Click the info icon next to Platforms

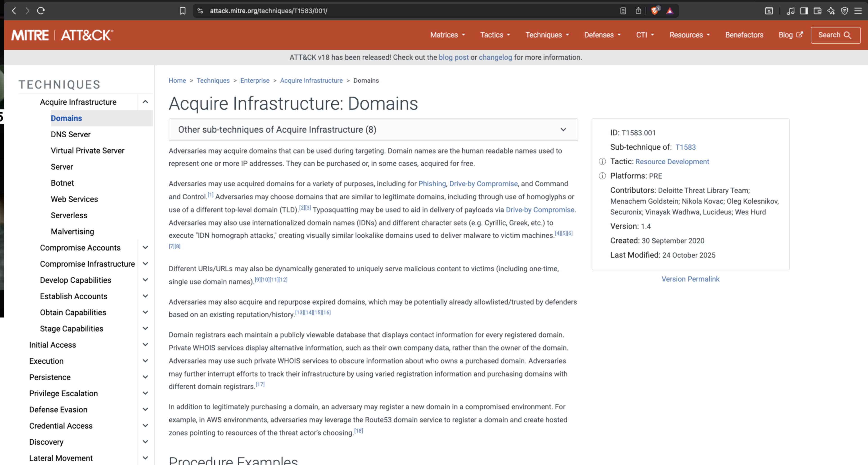coord(602,176)
